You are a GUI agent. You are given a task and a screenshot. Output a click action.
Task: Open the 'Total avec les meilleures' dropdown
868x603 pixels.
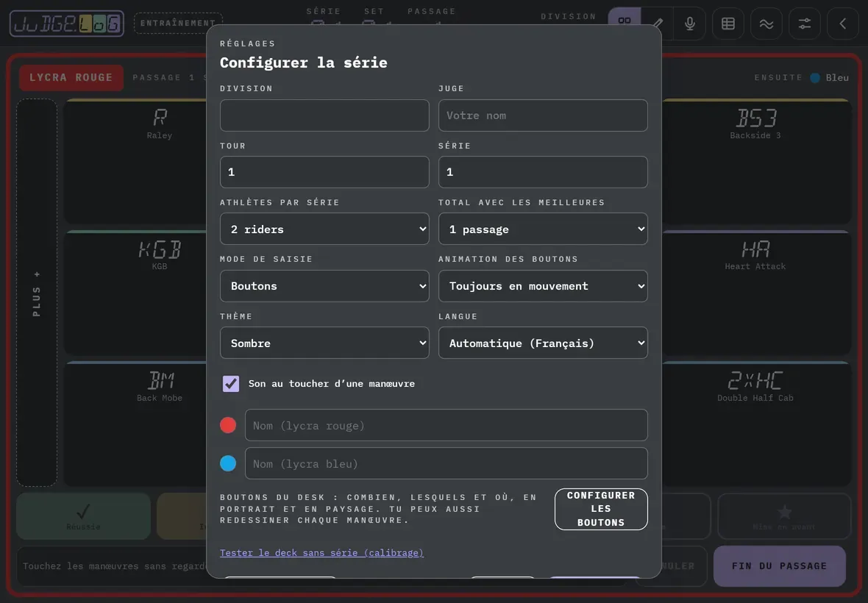point(543,229)
